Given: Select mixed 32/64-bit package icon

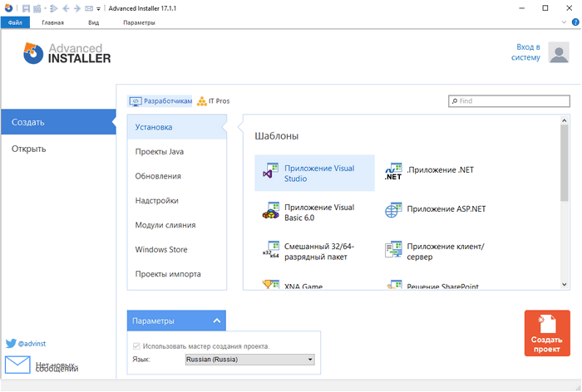Looking at the screenshot, I should (270, 251).
